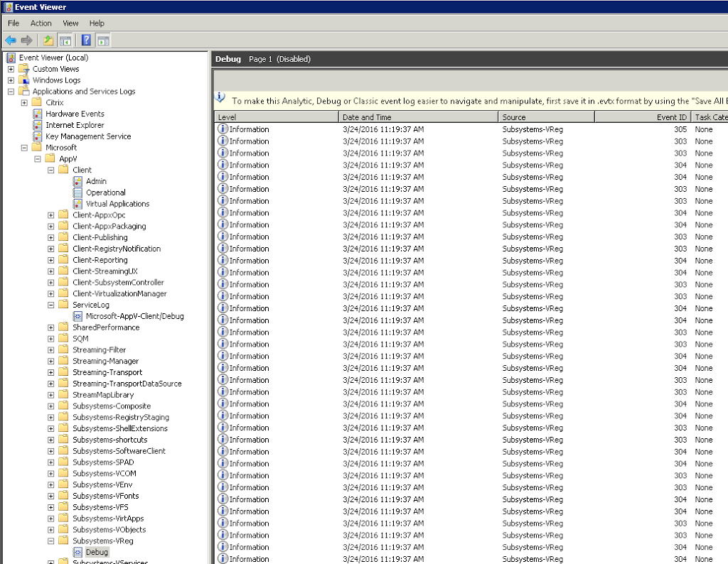Image resolution: width=728 pixels, height=564 pixels.
Task: Click the Back arrow toolbar icon
Action: coord(11,40)
